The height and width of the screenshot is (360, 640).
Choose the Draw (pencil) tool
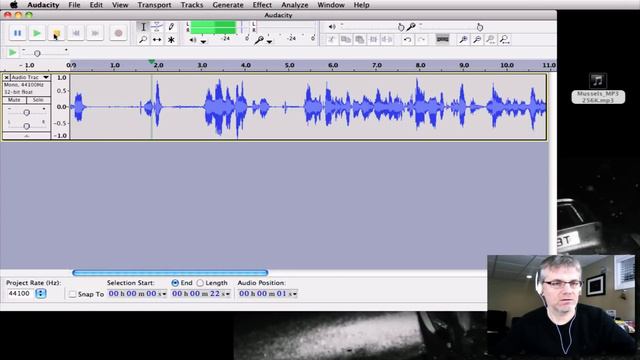171,27
